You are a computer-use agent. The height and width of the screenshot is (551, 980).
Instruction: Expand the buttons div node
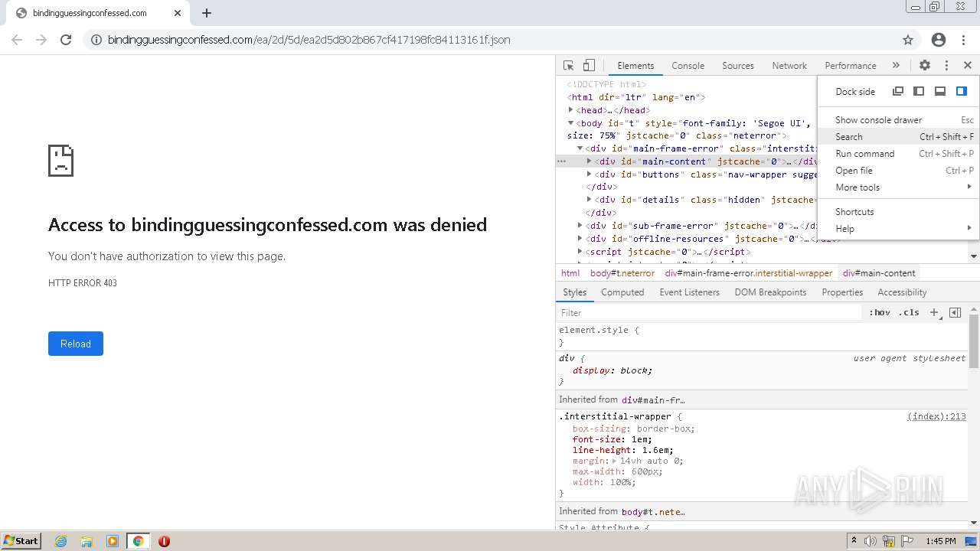(590, 174)
